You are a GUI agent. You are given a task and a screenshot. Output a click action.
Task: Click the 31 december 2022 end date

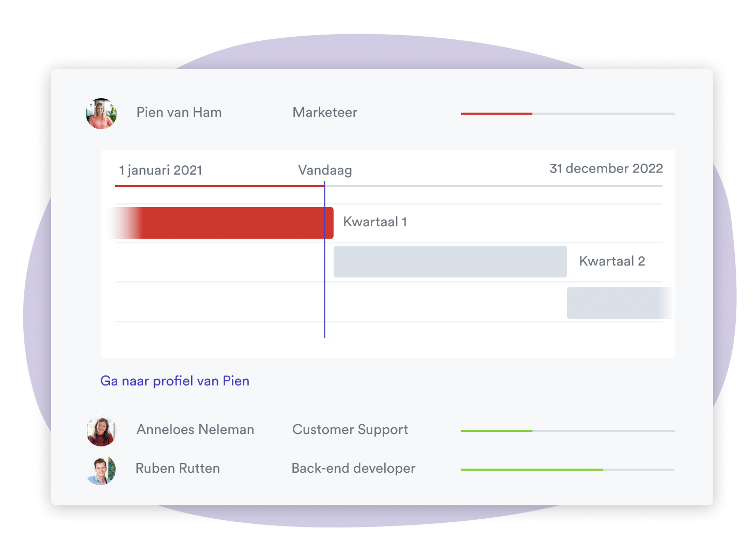click(x=606, y=168)
